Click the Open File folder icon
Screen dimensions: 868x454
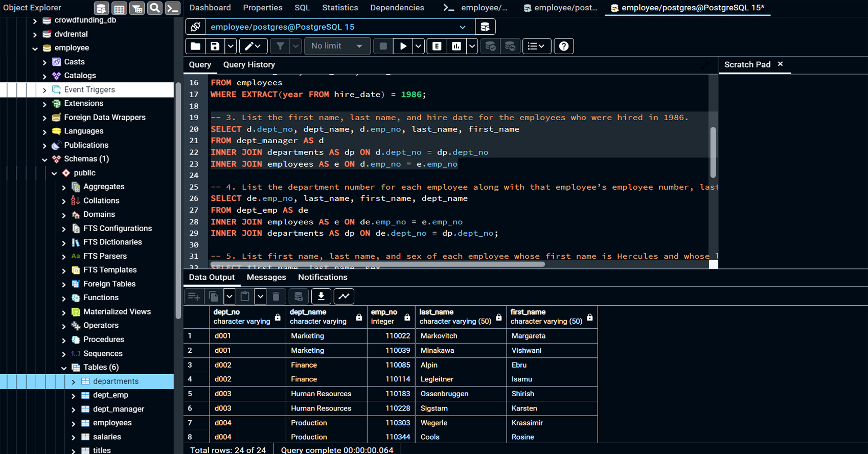tap(195, 46)
